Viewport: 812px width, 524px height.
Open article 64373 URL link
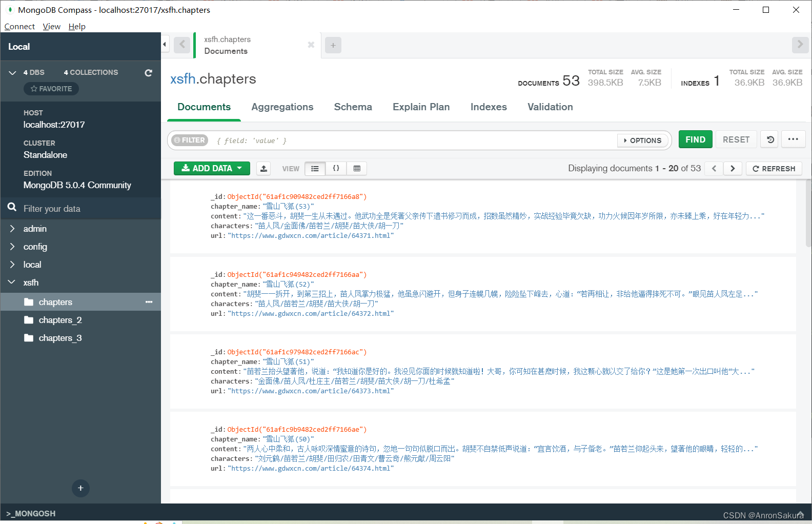(x=311, y=391)
